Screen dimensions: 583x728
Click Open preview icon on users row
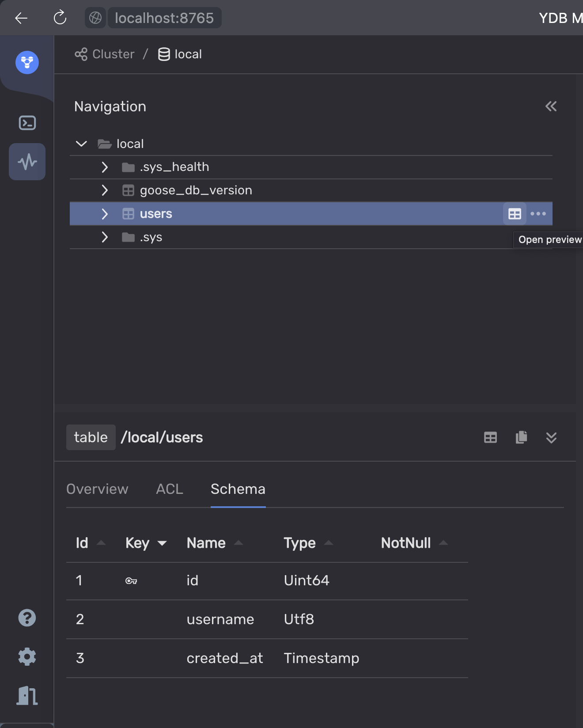point(515,214)
